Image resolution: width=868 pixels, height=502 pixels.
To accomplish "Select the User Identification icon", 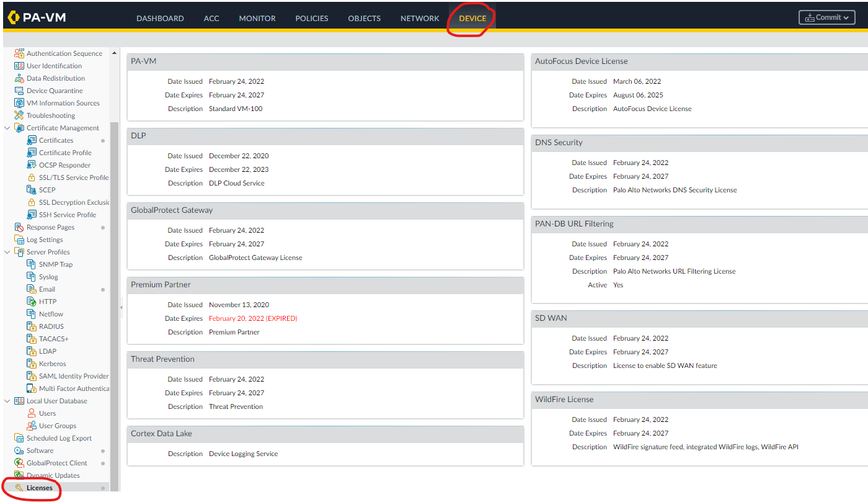I will coord(19,66).
